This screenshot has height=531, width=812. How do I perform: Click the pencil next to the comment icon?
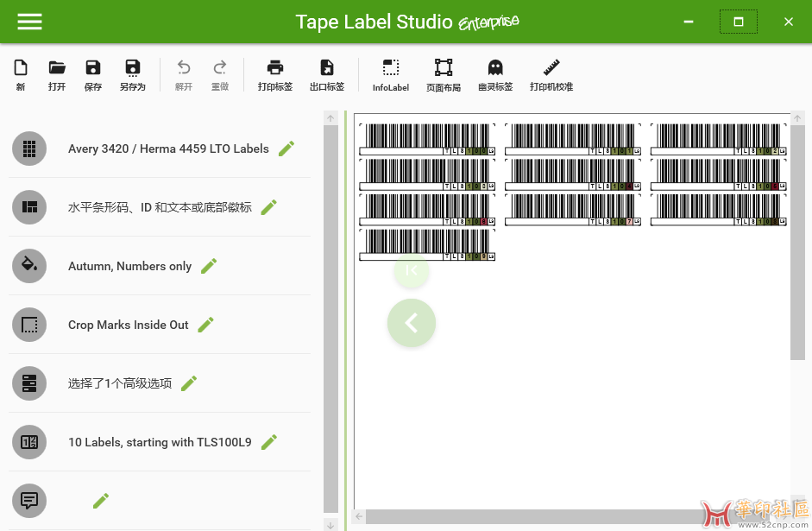pyautogui.click(x=101, y=501)
